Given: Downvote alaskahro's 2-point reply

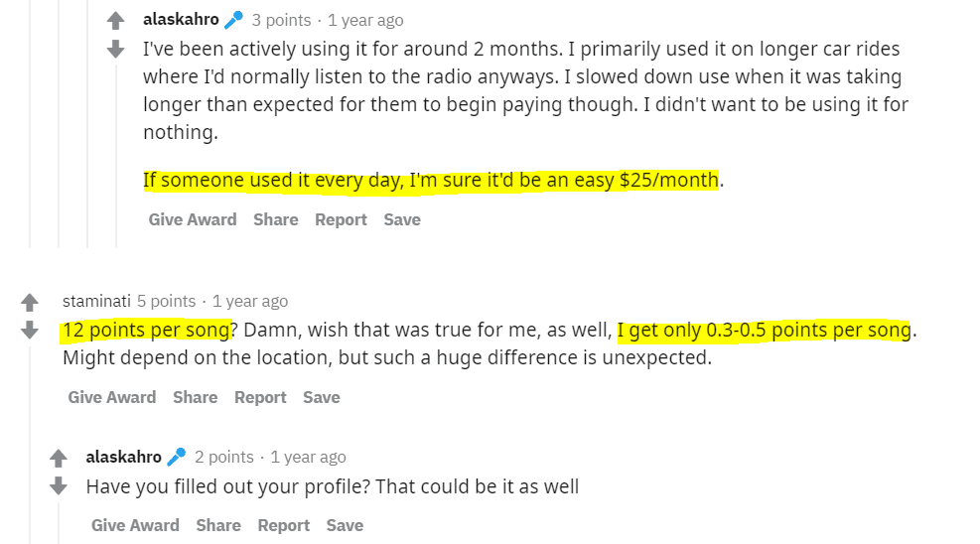Looking at the screenshot, I should [x=59, y=485].
